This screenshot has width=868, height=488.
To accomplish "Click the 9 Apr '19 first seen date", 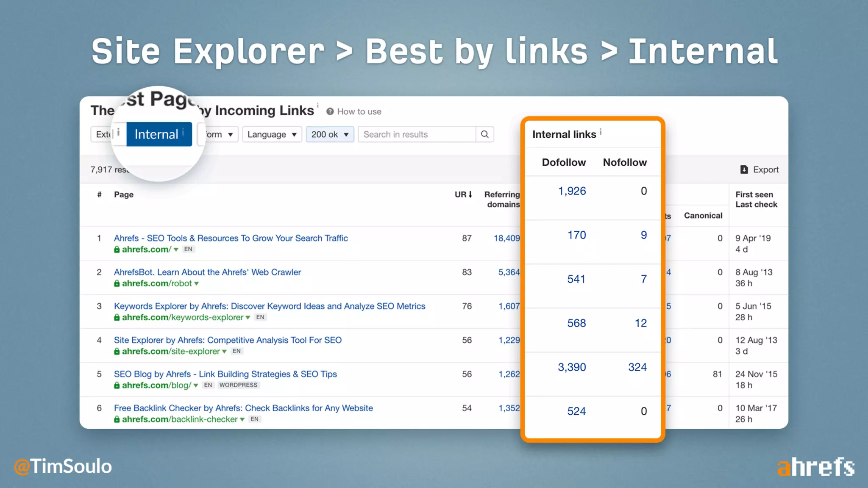I will (753, 238).
